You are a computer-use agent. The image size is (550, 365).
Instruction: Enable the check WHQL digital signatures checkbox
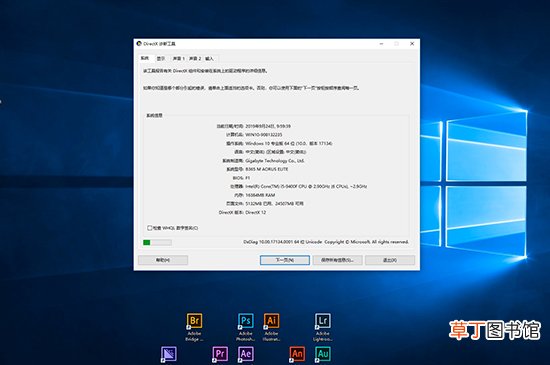click(149, 228)
